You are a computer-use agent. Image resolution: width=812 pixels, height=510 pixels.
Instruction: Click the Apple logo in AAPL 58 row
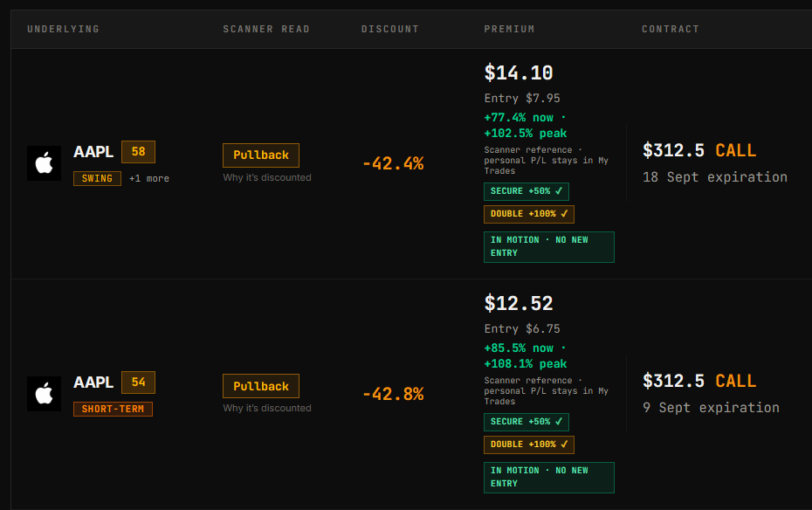tap(44, 163)
